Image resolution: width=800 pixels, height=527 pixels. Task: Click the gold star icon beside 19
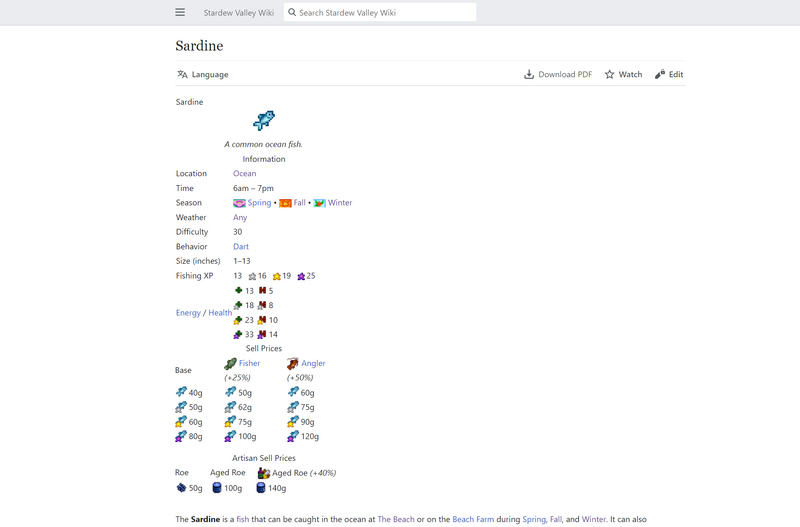pos(277,277)
